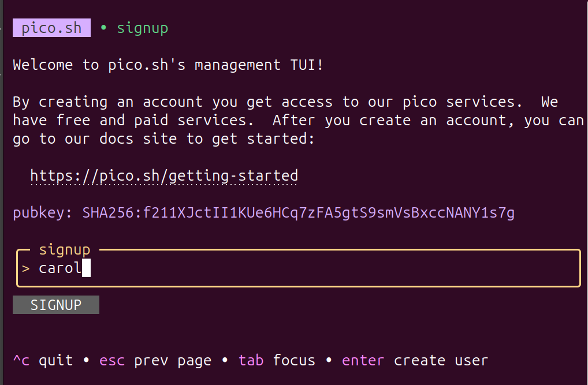
Task: Click the pico.sh header badge
Action: (x=51, y=27)
